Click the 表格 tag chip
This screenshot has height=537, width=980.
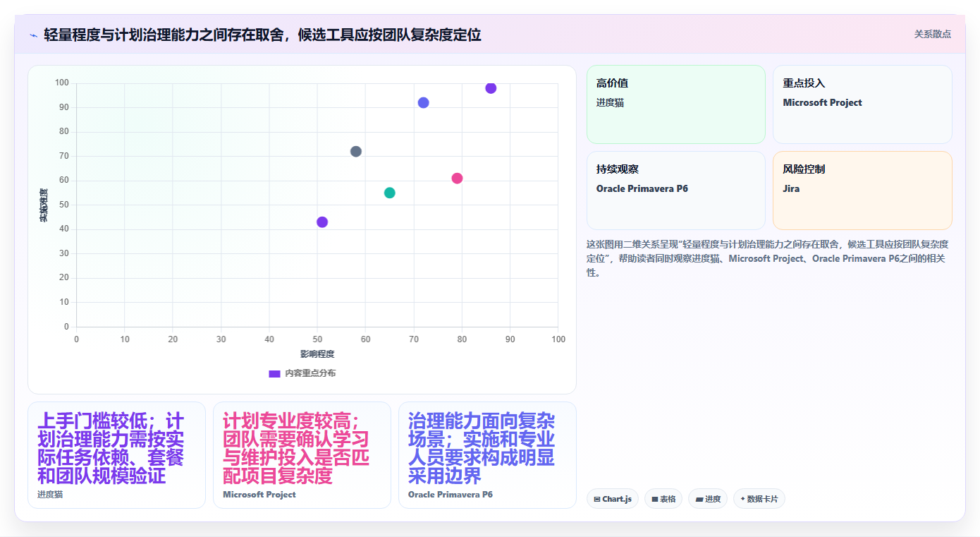coord(663,499)
